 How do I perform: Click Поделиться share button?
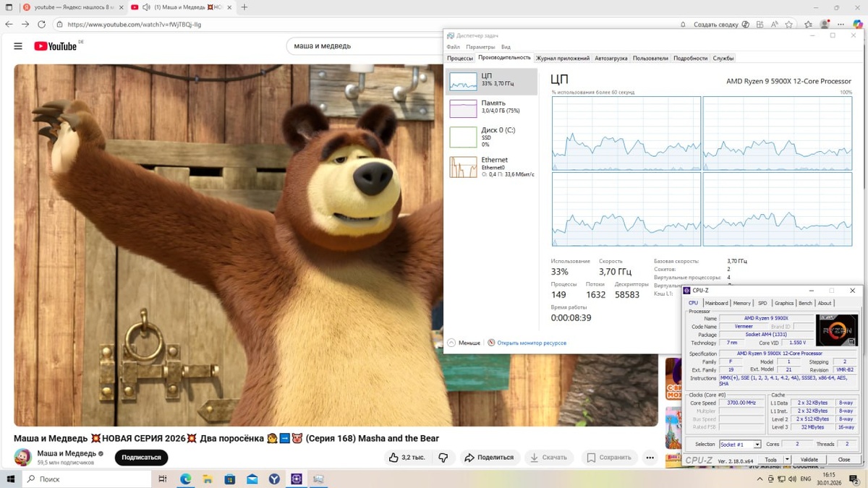[x=489, y=458]
